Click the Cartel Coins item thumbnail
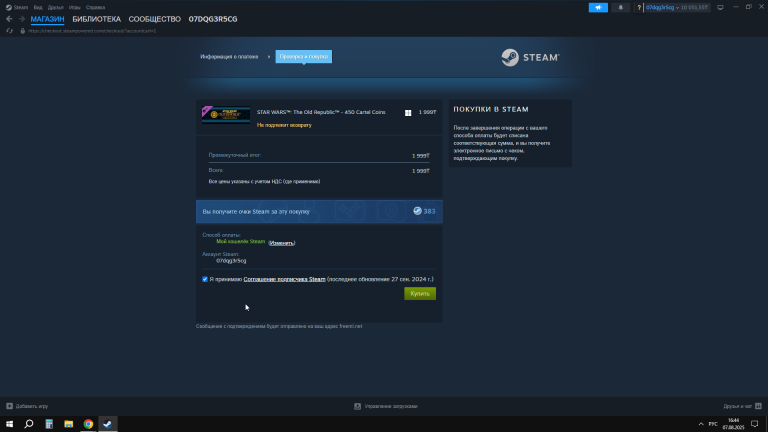The image size is (768, 432). coord(226,115)
